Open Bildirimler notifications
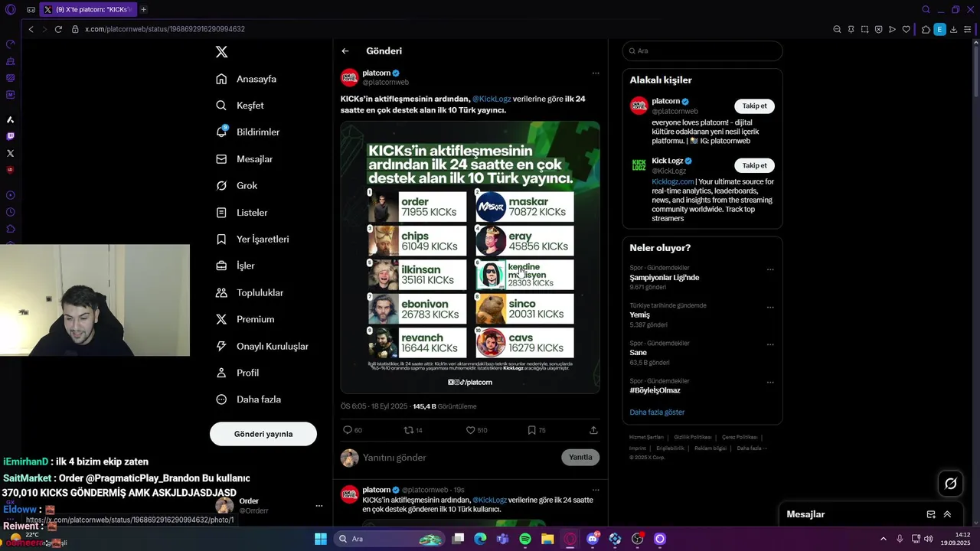This screenshot has width=980, height=551. (x=248, y=132)
